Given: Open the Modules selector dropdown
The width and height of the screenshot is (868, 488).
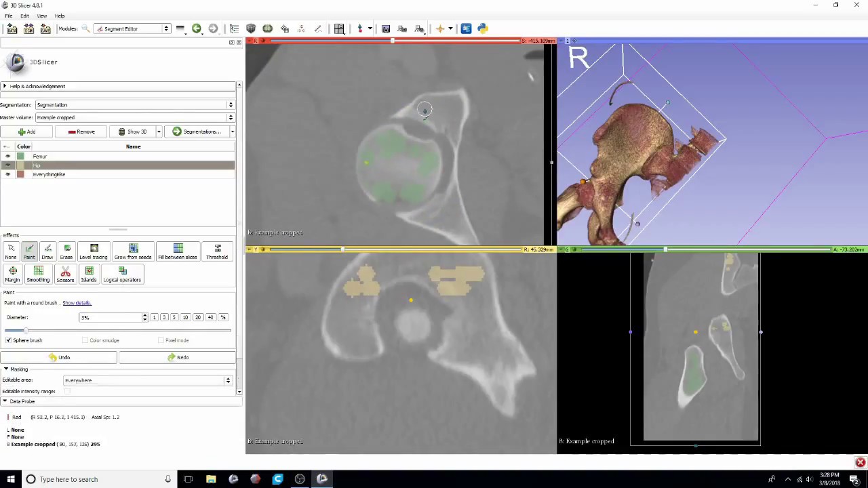Looking at the screenshot, I should click(132, 28).
